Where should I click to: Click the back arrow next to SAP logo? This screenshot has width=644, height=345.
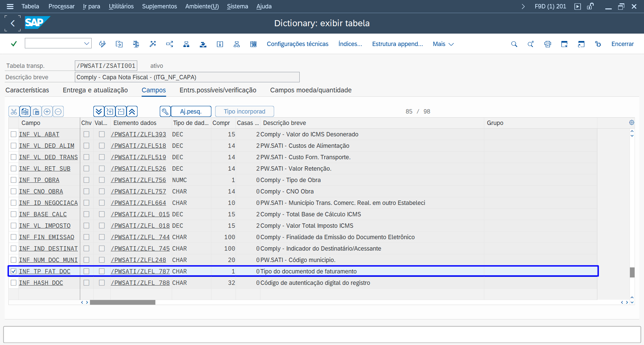(13, 23)
